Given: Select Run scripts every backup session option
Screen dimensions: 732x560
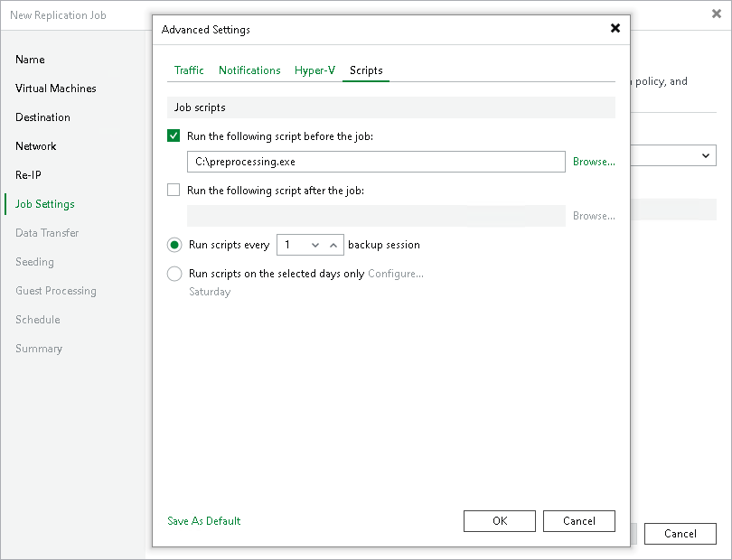Looking at the screenshot, I should 174,245.
